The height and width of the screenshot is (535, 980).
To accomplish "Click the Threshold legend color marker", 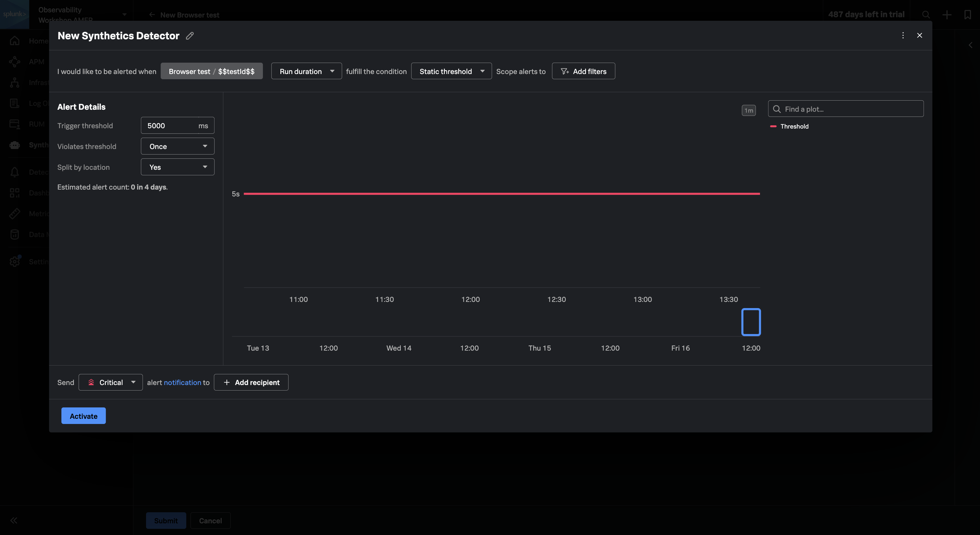I will pos(773,126).
